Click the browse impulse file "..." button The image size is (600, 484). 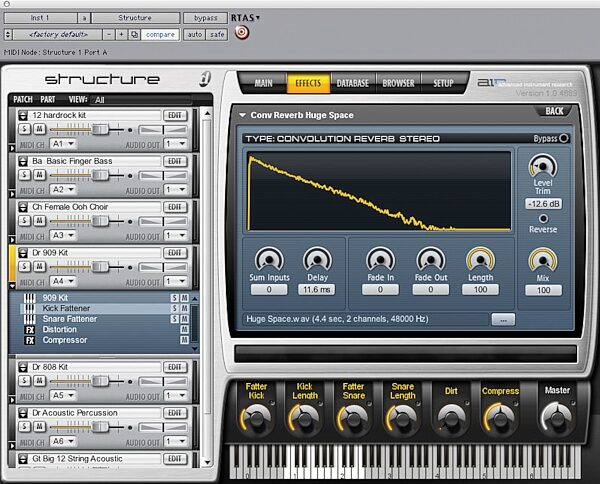[x=503, y=320]
